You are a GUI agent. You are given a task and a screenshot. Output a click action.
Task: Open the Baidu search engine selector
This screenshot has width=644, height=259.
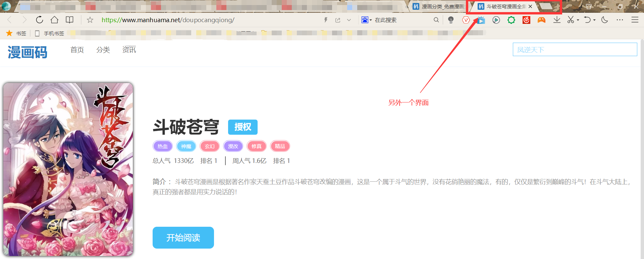coord(366,20)
